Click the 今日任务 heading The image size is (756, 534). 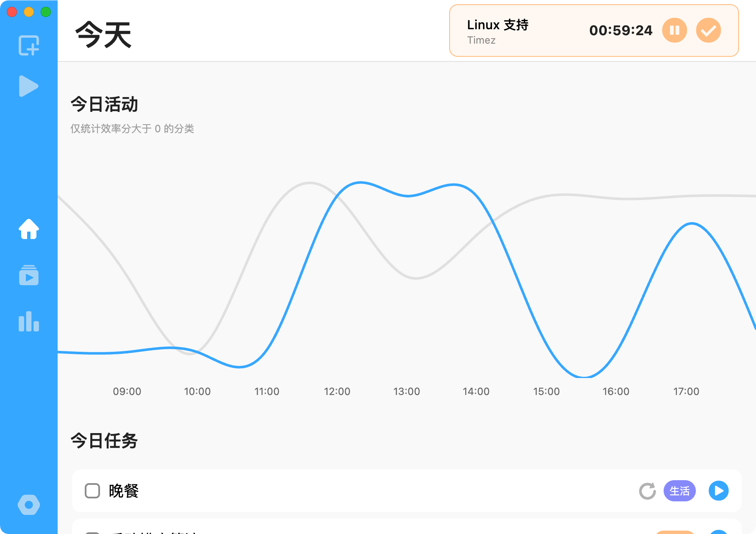coord(104,441)
